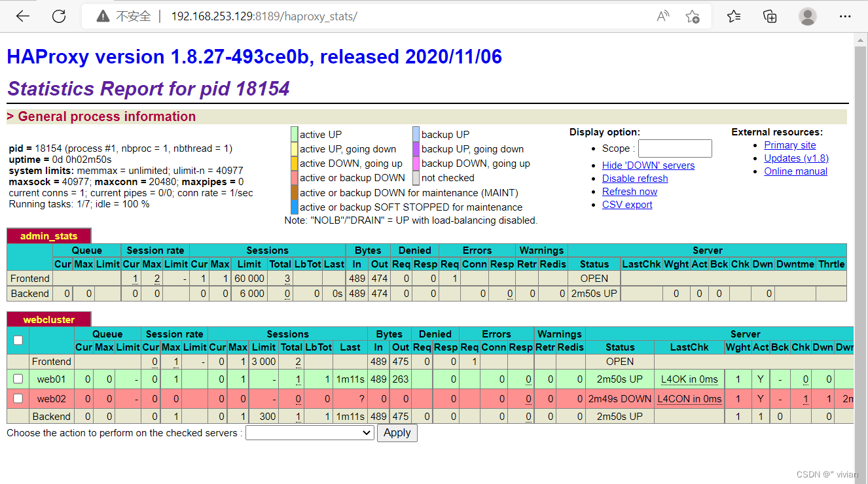Open the Collections panel
The width and height of the screenshot is (868, 484).
point(770,16)
